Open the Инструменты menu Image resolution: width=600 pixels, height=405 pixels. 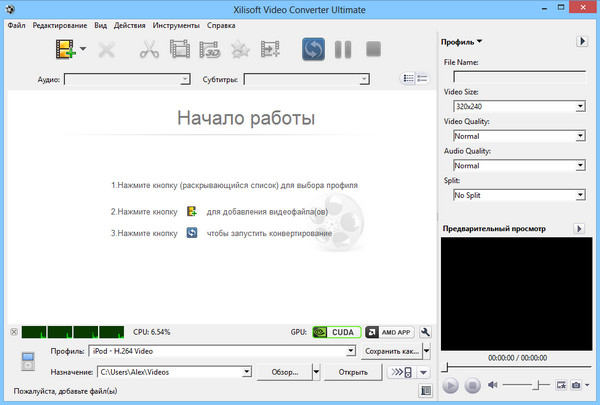[x=176, y=24]
